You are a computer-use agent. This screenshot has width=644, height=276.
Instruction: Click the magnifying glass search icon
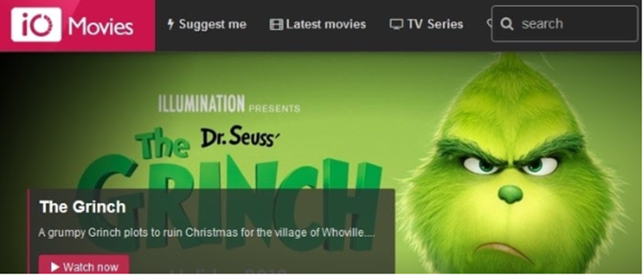pyautogui.click(x=507, y=24)
